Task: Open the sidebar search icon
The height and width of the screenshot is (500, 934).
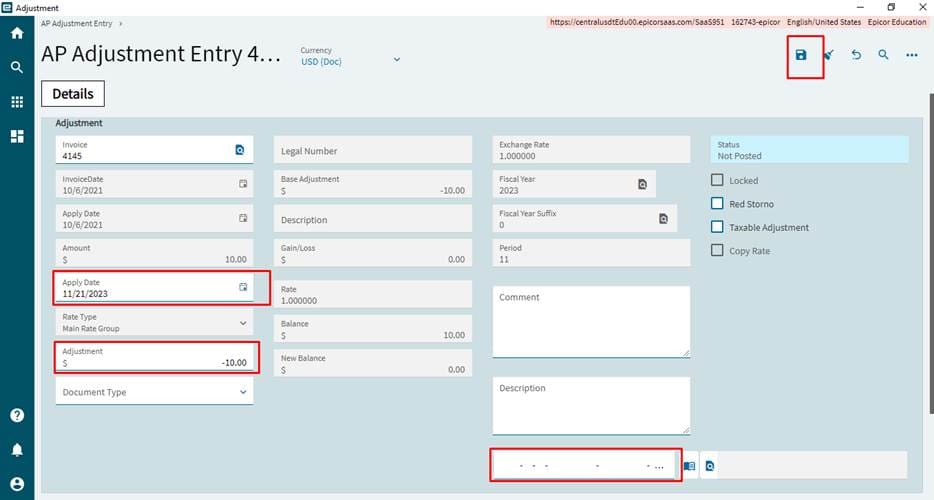Action: pyautogui.click(x=17, y=67)
